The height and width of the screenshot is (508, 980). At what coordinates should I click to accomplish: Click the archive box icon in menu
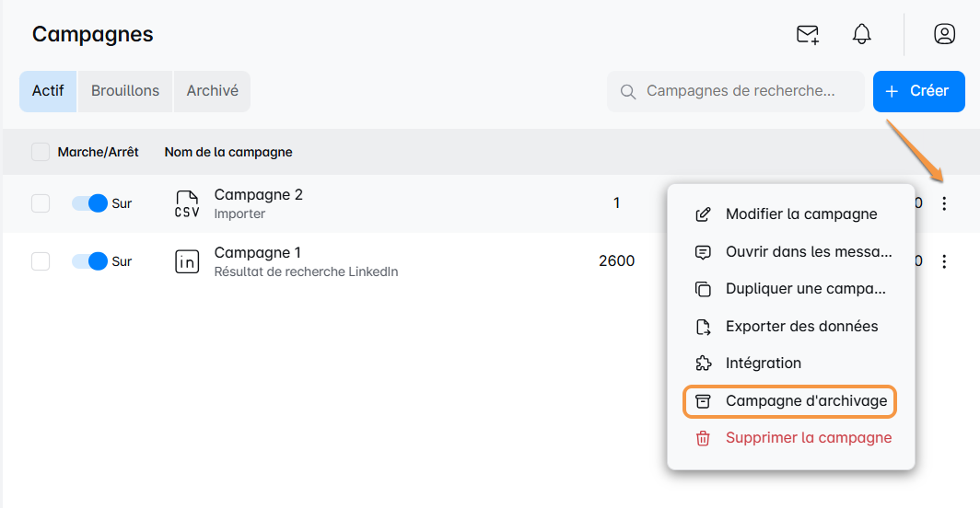(703, 401)
